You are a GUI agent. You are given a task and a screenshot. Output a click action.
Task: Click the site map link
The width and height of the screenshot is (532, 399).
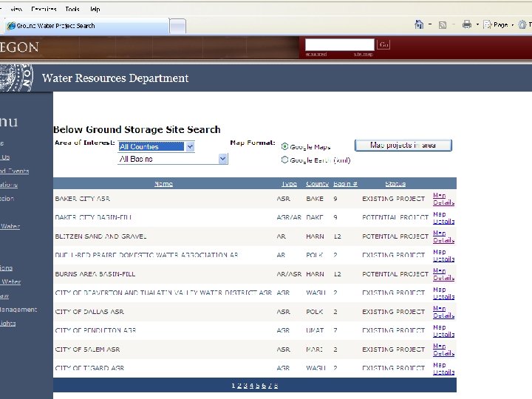363,54
